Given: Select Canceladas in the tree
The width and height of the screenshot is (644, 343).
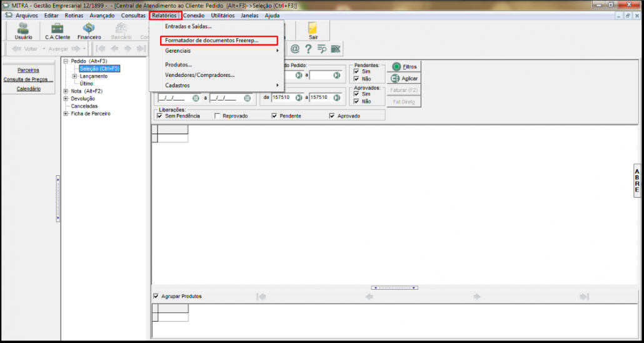Looking at the screenshot, I should point(84,106).
